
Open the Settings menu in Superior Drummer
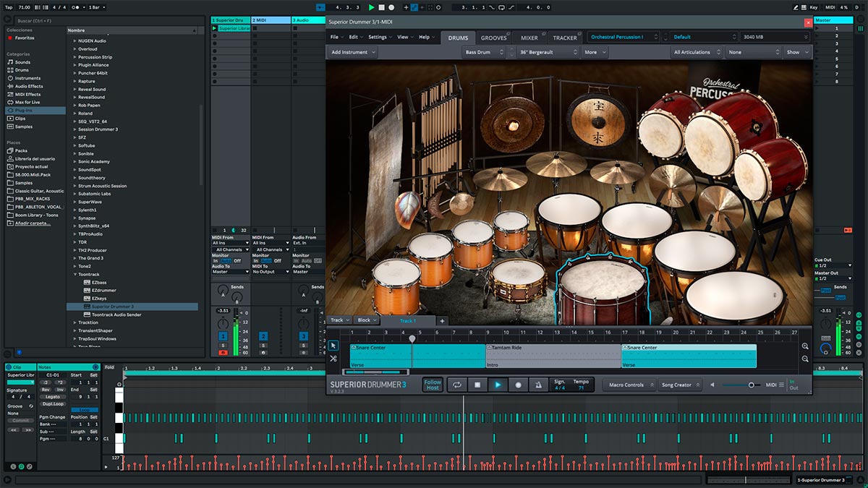pos(379,37)
